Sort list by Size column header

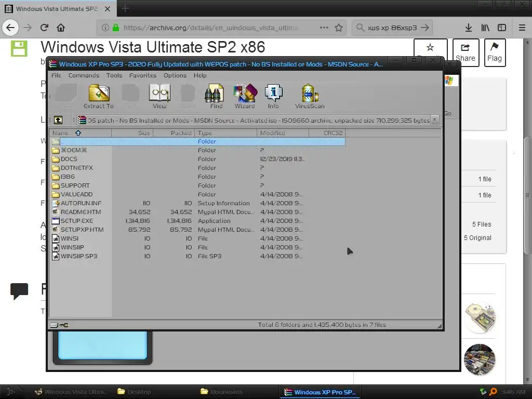[132, 133]
